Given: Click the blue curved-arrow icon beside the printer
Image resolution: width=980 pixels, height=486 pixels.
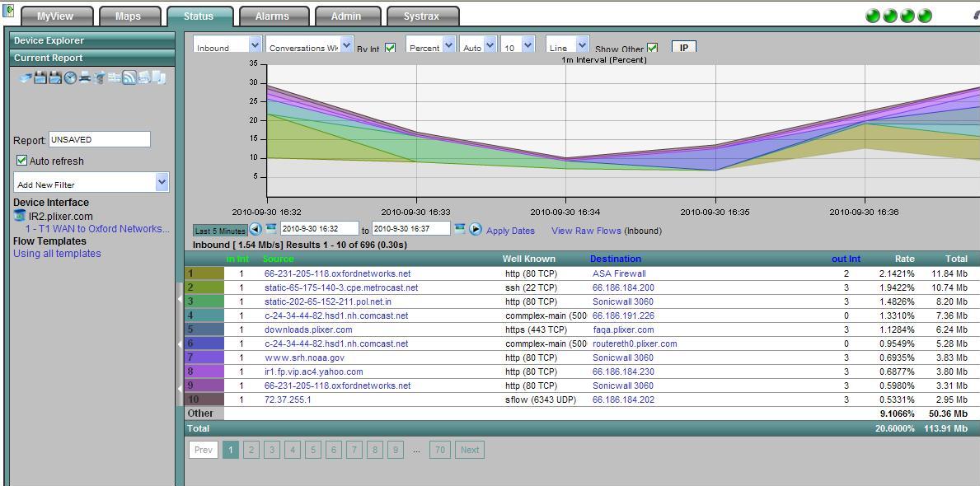Looking at the screenshot, I should (100, 77).
